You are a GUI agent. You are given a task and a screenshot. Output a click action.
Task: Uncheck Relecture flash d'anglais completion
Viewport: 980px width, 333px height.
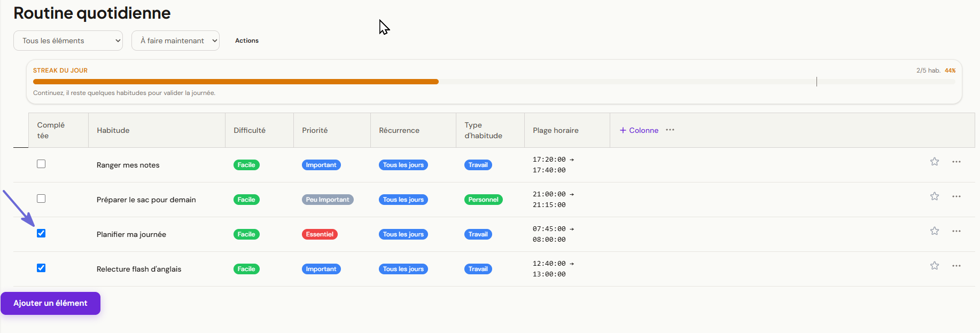click(41, 268)
